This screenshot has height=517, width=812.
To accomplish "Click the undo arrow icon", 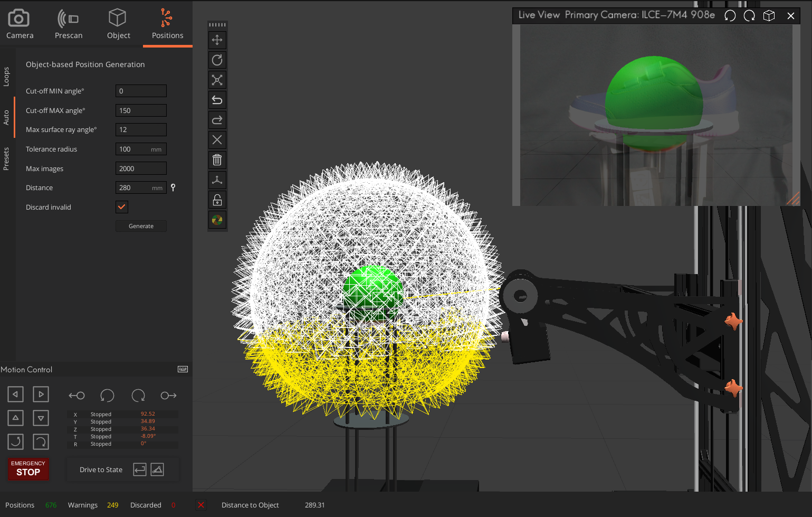I will [x=217, y=100].
